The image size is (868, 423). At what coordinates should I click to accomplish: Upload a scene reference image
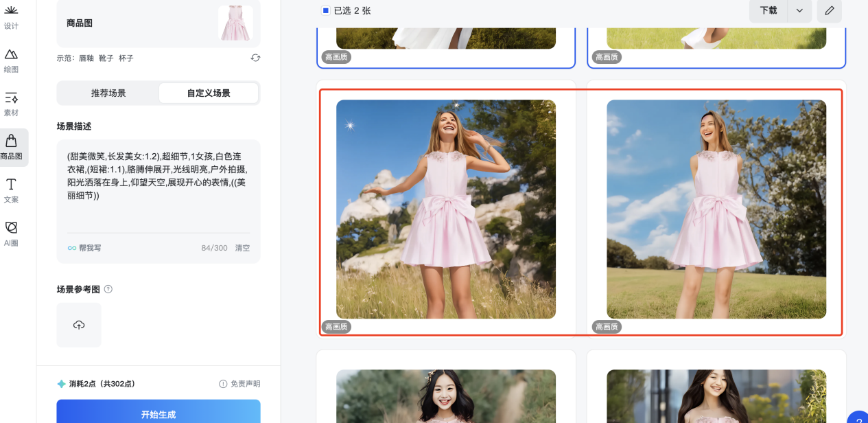[79, 325]
